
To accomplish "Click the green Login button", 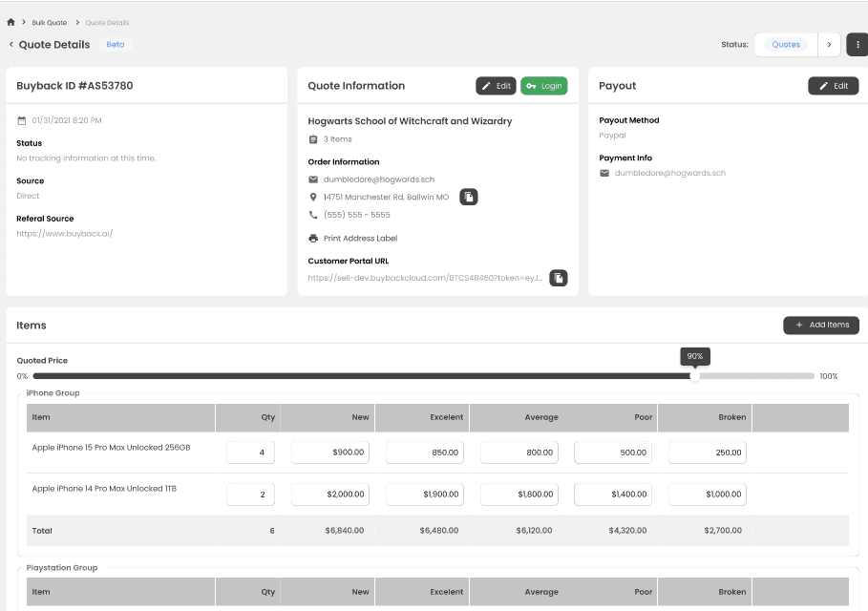I will tap(544, 86).
